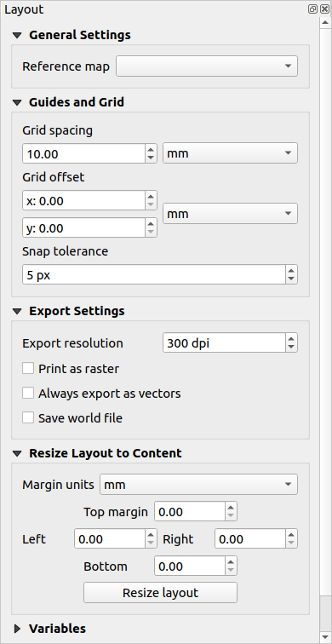Expand the Variables section
Viewport: 332px width, 644px height.
[17, 629]
